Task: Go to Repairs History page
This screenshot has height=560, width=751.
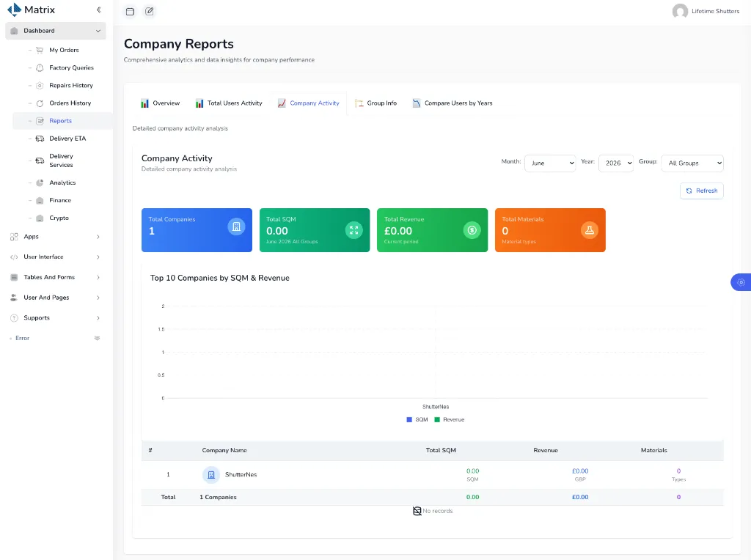Action: pyautogui.click(x=71, y=86)
